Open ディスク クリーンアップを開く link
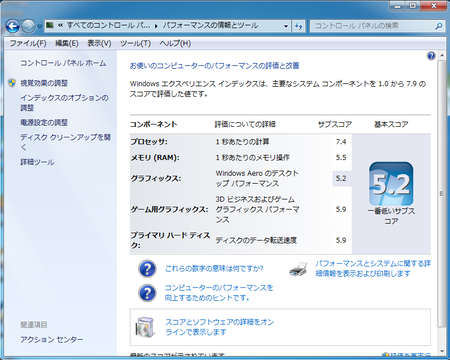Viewport: 450px width, 360px height. tap(65, 142)
